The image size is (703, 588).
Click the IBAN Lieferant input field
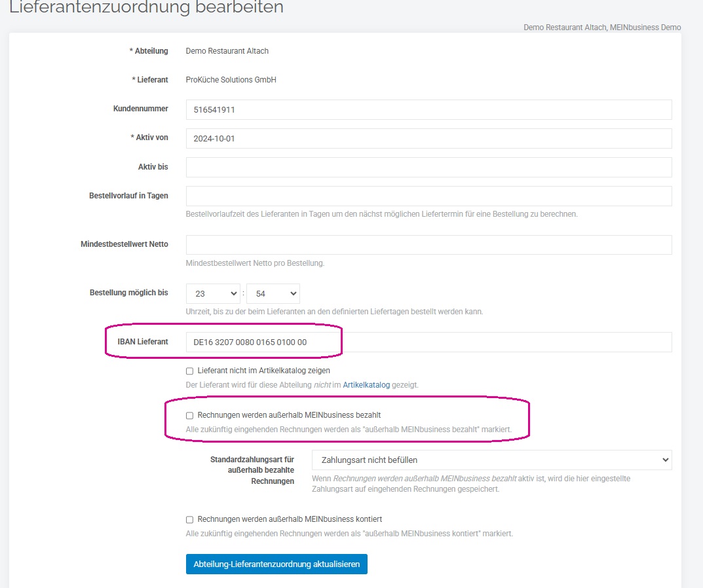[428, 342]
